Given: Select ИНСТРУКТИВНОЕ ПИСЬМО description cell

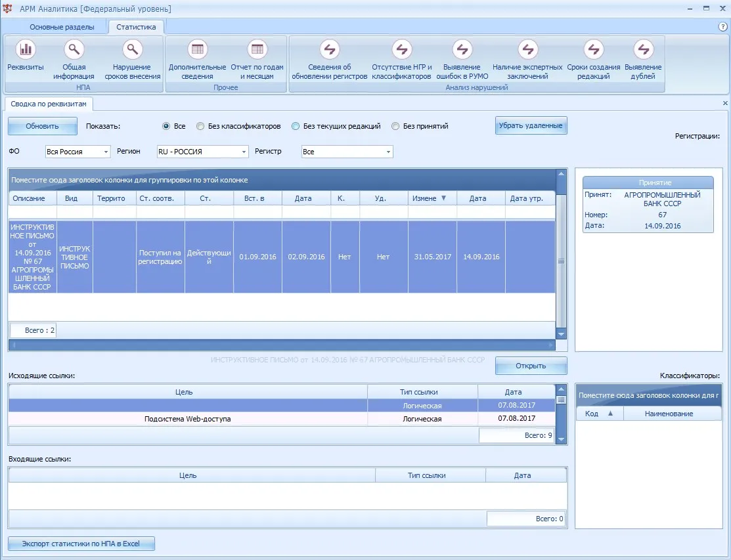Looking at the screenshot, I should (33, 257).
